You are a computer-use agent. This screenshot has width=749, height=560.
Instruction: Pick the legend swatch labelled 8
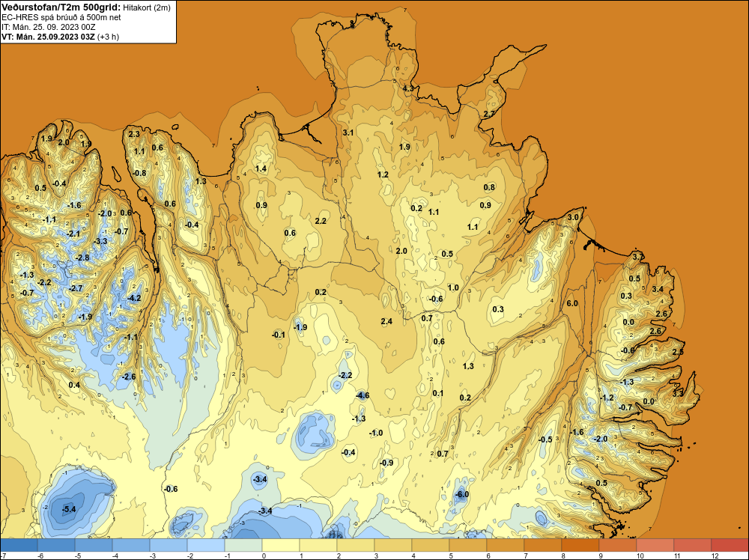pyautogui.click(x=580, y=545)
